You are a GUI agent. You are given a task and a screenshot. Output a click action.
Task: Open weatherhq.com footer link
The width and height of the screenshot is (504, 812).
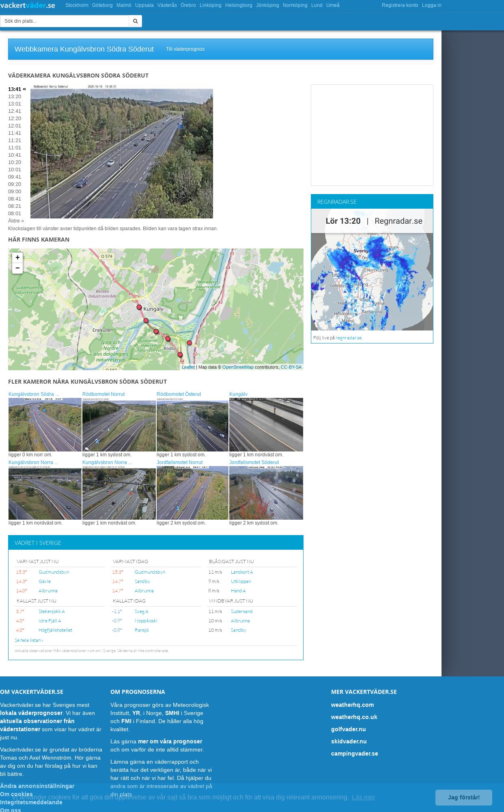[x=352, y=705]
